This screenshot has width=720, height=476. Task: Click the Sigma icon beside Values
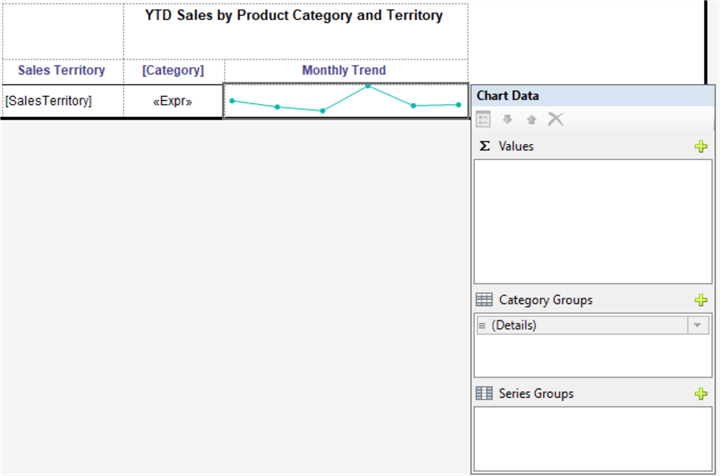485,146
